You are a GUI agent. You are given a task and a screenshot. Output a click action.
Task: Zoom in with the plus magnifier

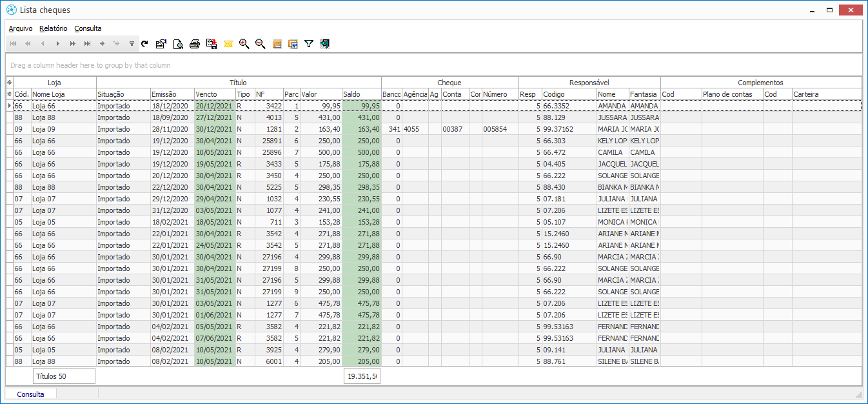click(244, 44)
